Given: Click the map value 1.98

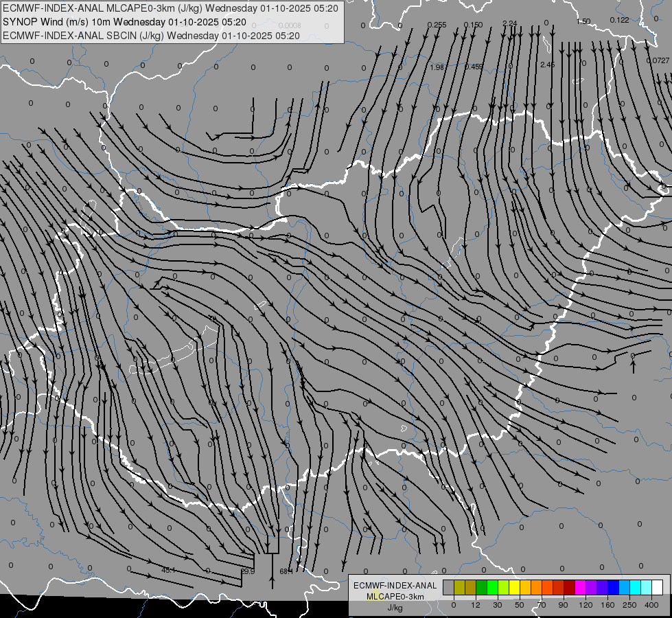Looking at the screenshot, I should 437,67.
